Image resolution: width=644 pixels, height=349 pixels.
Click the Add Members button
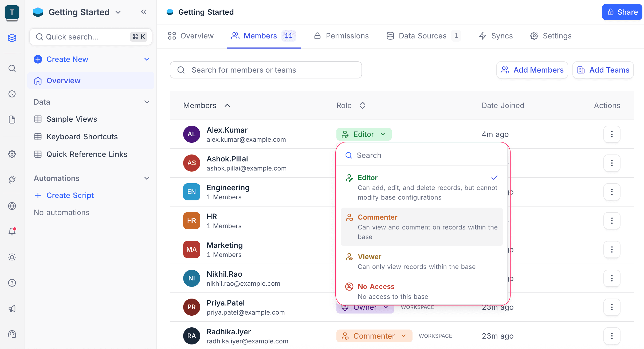pyautogui.click(x=532, y=70)
